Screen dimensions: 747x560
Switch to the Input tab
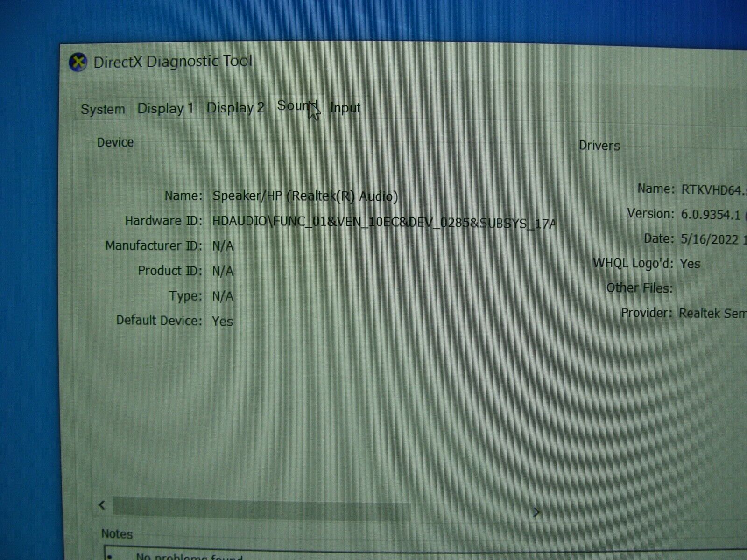[x=345, y=108]
